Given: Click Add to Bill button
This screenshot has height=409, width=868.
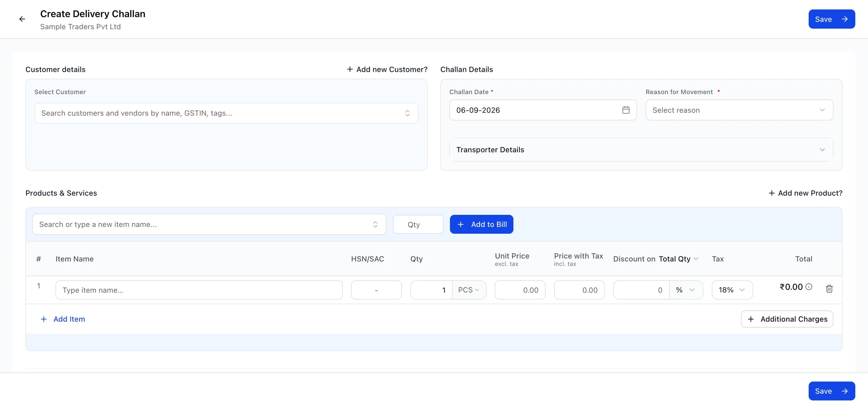Looking at the screenshot, I should tap(482, 224).
